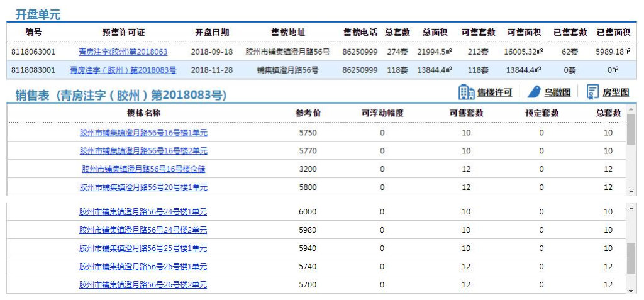This screenshot has height=300, width=644.
Task: Click the 售楼许可 building icon
Action: tap(466, 92)
